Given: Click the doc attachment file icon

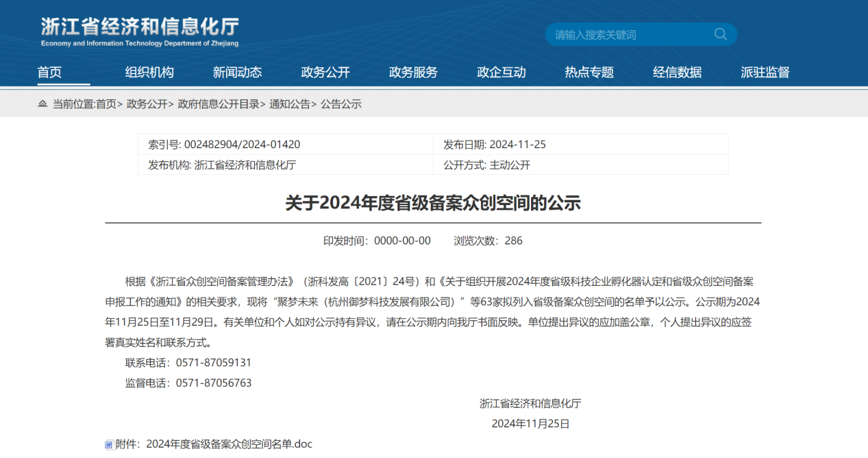Looking at the screenshot, I should coord(109,444).
